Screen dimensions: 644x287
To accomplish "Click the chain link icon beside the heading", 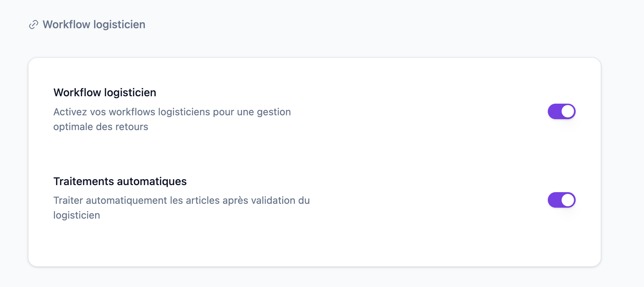I will coord(33,25).
